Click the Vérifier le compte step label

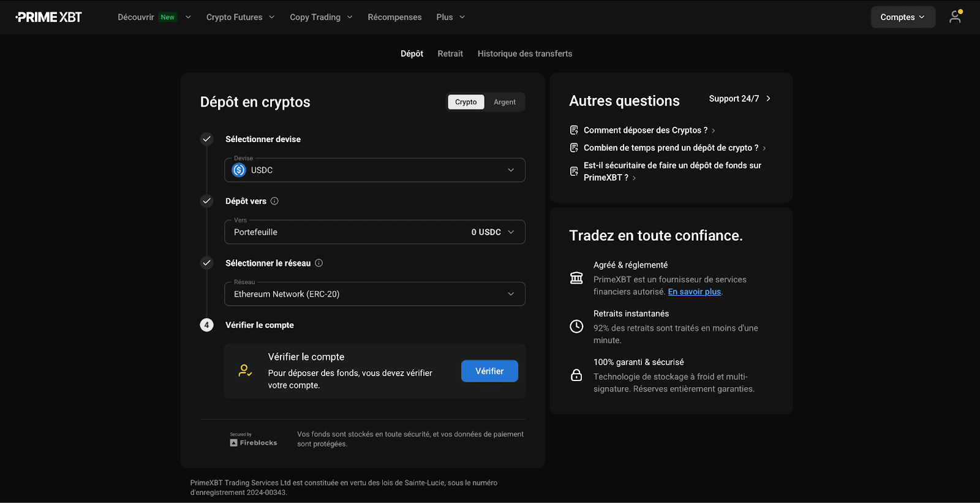(x=260, y=325)
